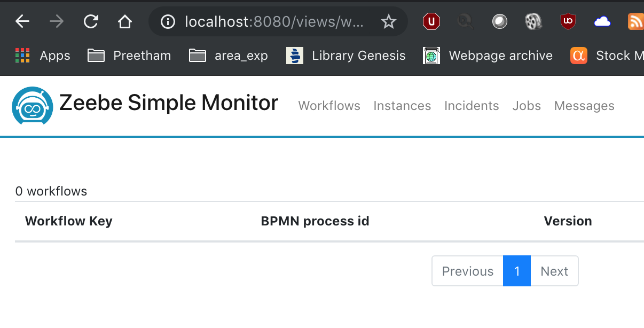The height and width of the screenshot is (328, 644).
Task: Open site information via the info icon
Action: tap(167, 21)
